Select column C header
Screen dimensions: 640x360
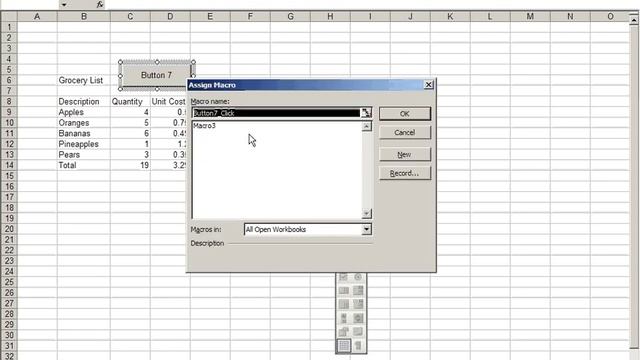[x=130, y=16]
